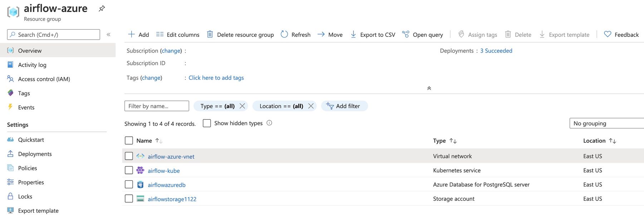Screen dimensions: 644x218
Task: Collapse the left sidebar menu with chevrons
Action: (108, 35)
